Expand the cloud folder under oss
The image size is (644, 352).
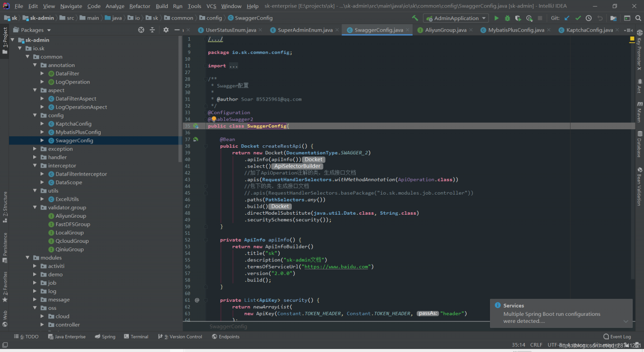43,316
